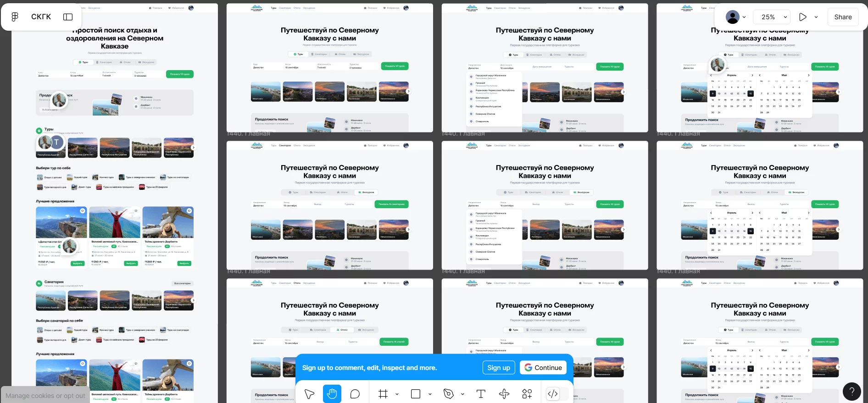Open the 25% zoom dropdown
Viewport: 868px width, 403px height.
tap(773, 17)
